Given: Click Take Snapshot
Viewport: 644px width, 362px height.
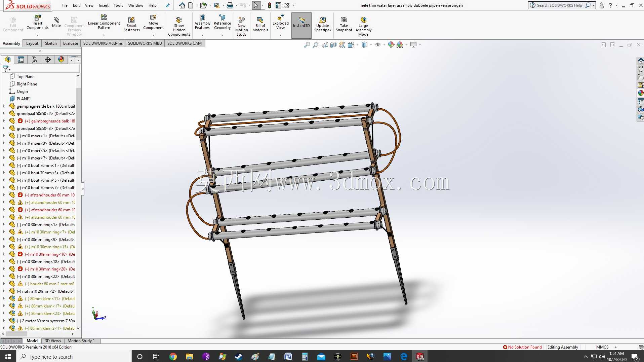Looking at the screenshot, I should pyautogui.click(x=344, y=24).
